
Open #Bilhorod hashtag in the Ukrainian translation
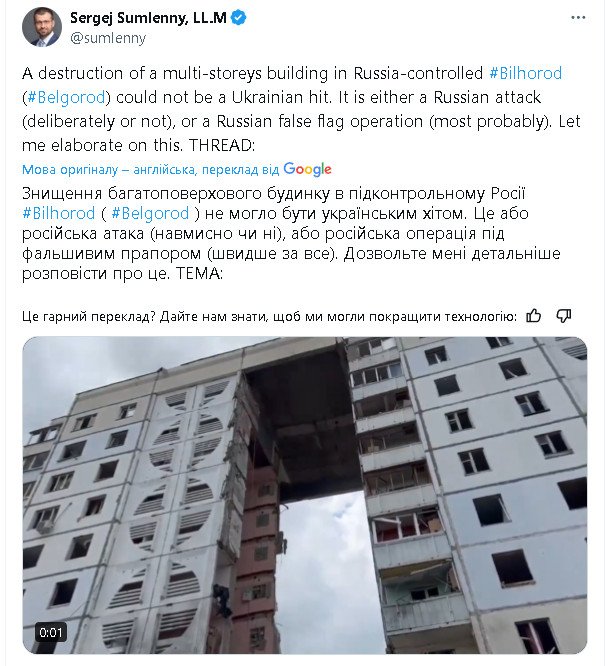point(59,213)
